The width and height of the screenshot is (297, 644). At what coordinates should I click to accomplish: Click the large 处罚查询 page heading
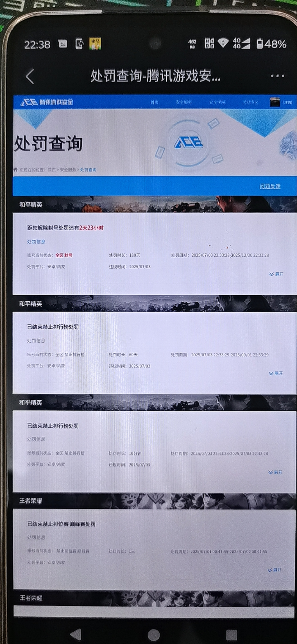(48, 143)
